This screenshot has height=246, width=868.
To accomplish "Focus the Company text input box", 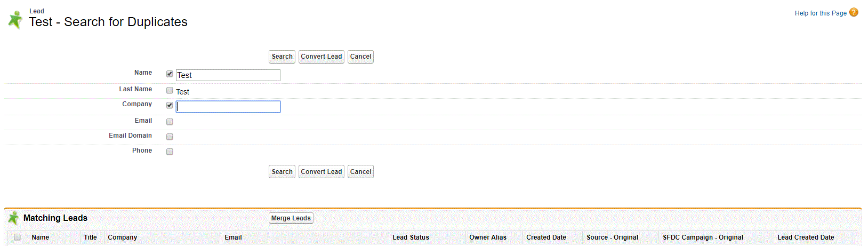I will pyautogui.click(x=228, y=107).
